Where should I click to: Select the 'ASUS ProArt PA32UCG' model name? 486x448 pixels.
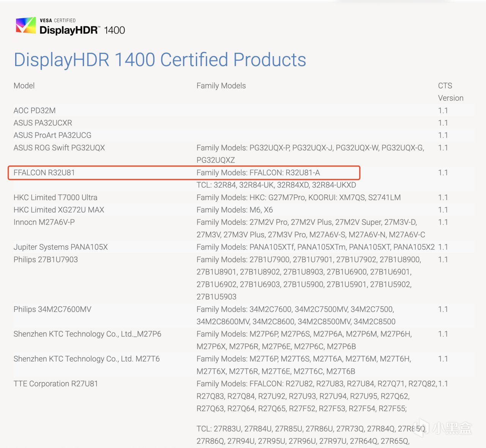52,135
